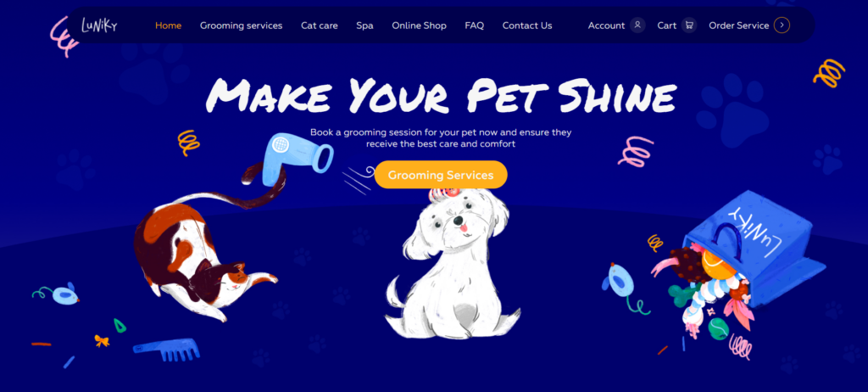Viewport: 868px width, 392px height.
Task: Click the calico cat illustration
Action: (199, 249)
